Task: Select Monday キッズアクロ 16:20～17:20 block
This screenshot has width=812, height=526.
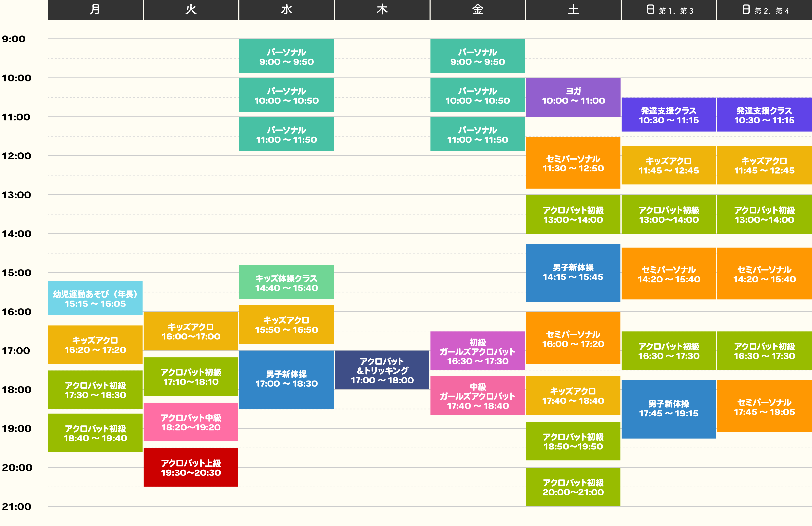Action: tap(95, 345)
